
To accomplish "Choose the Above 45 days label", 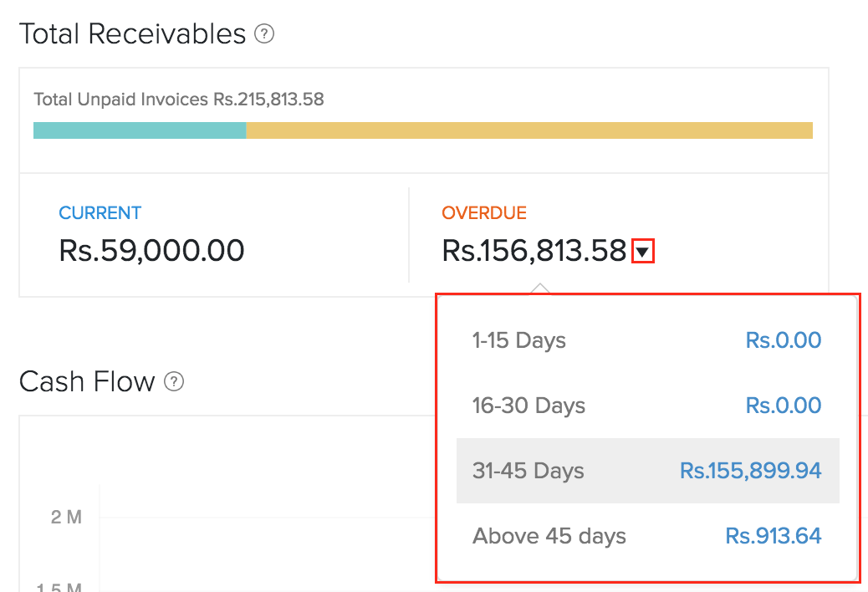I will (549, 536).
